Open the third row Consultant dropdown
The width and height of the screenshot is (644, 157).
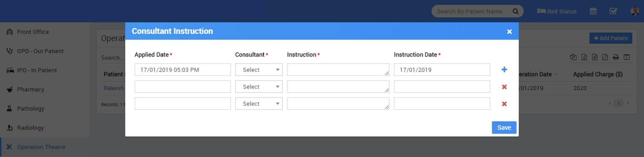pos(259,104)
